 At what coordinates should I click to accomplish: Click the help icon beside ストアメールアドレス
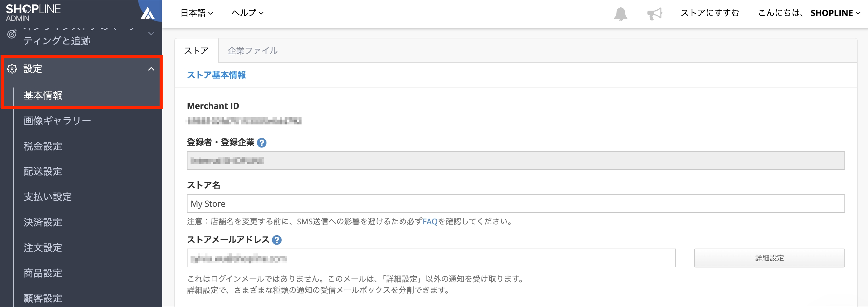[277, 240]
